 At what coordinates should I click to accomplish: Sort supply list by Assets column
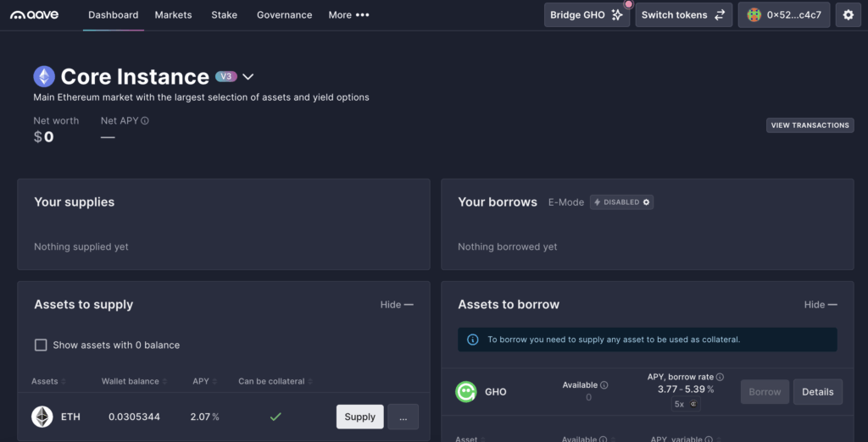(48, 381)
